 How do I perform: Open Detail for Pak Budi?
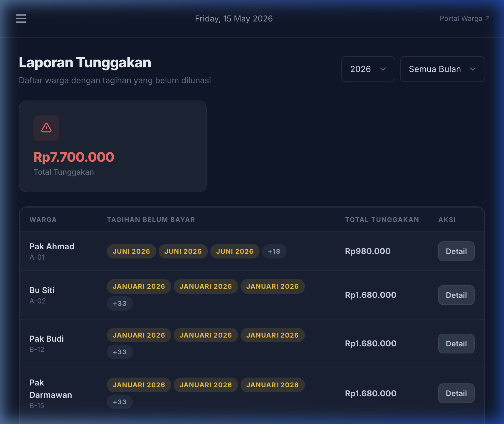(456, 343)
